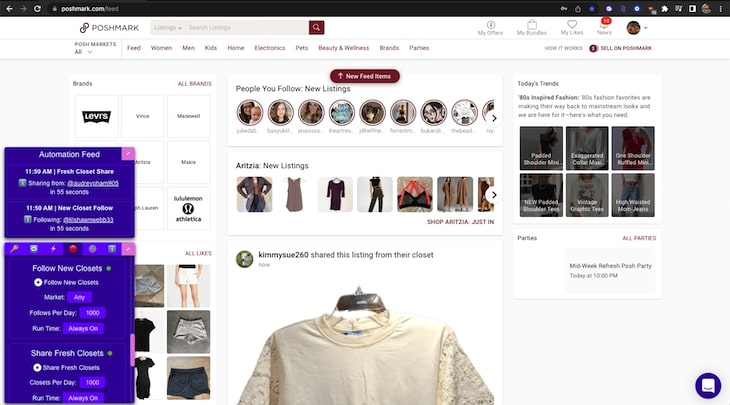
Task: Collapse the Automation Feed with pink button
Action: click(128, 154)
